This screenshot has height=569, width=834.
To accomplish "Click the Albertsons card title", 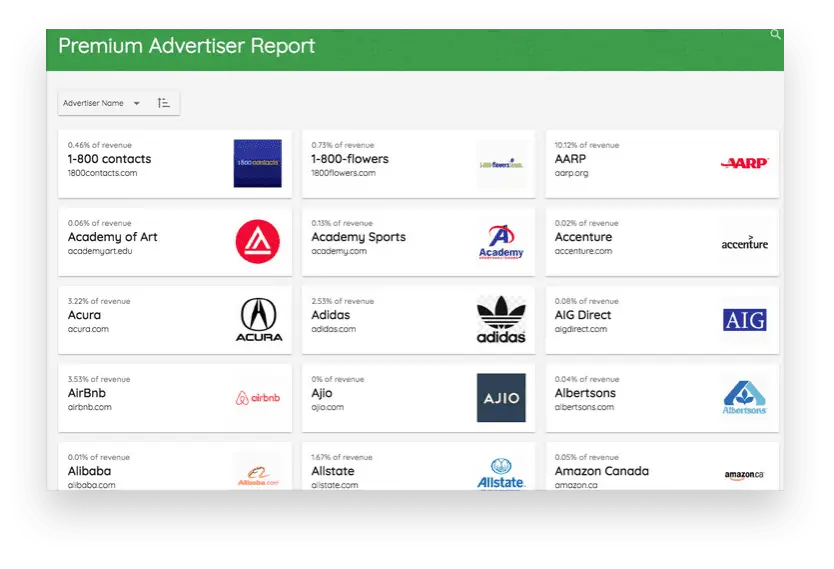I will coord(585,394).
